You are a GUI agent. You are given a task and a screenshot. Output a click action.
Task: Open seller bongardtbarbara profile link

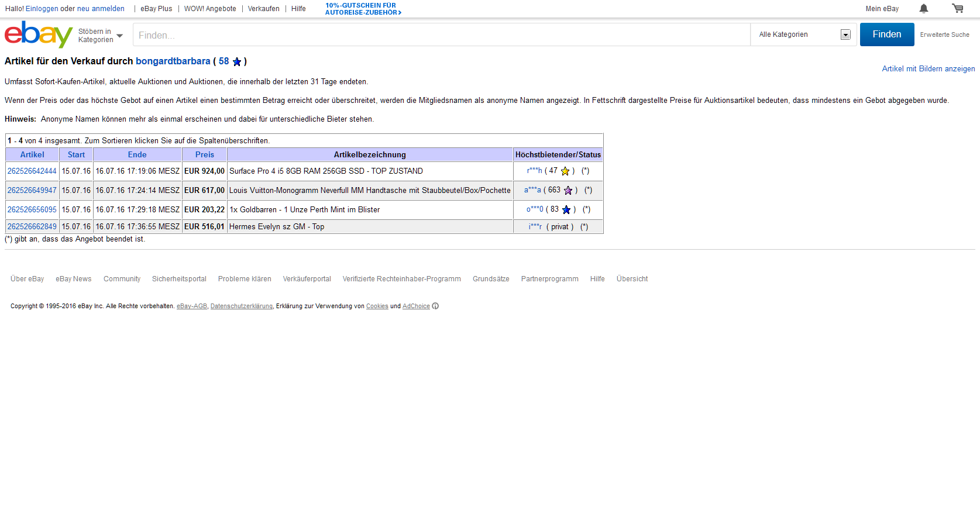(x=173, y=61)
